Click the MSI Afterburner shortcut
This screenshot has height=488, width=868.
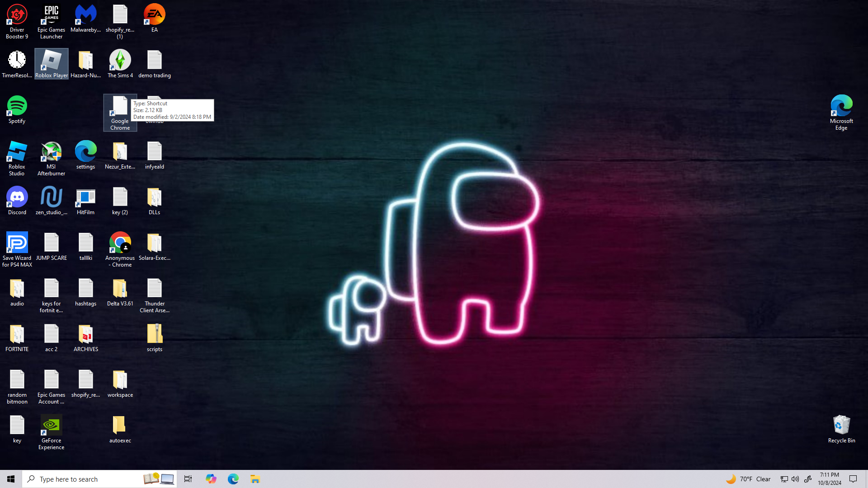tap(51, 152)
